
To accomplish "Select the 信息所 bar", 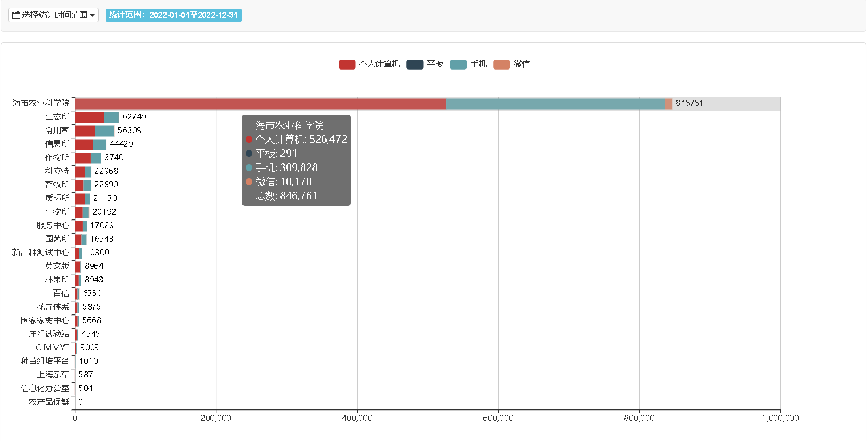I will (x=90, y=144).
